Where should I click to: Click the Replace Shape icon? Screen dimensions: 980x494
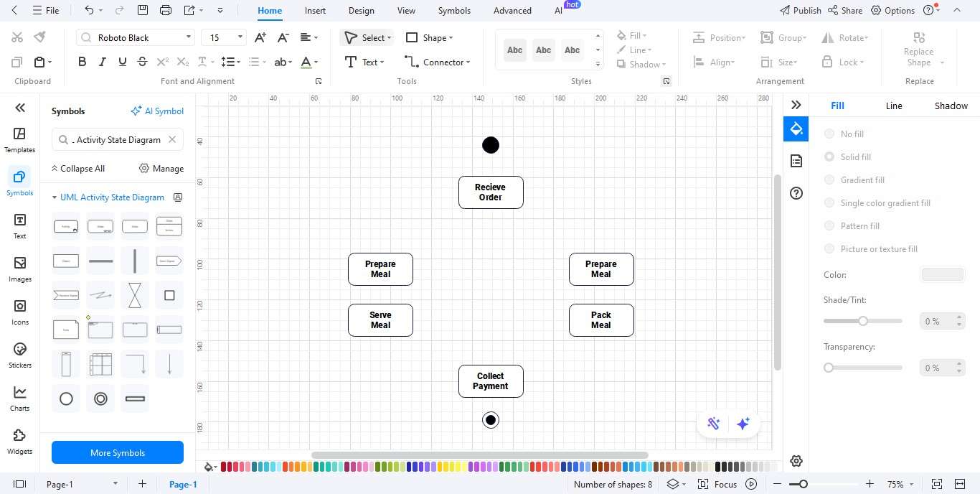tap(919, 37)
